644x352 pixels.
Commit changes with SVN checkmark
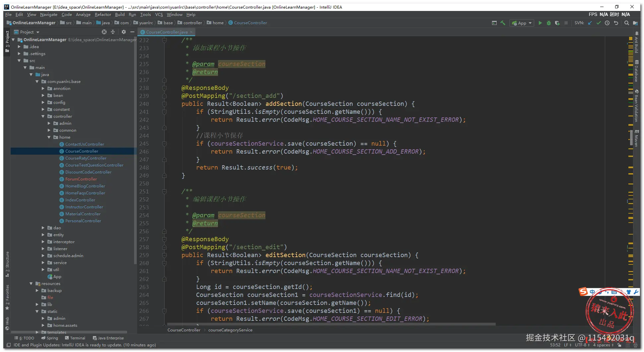tap(599, 23)
